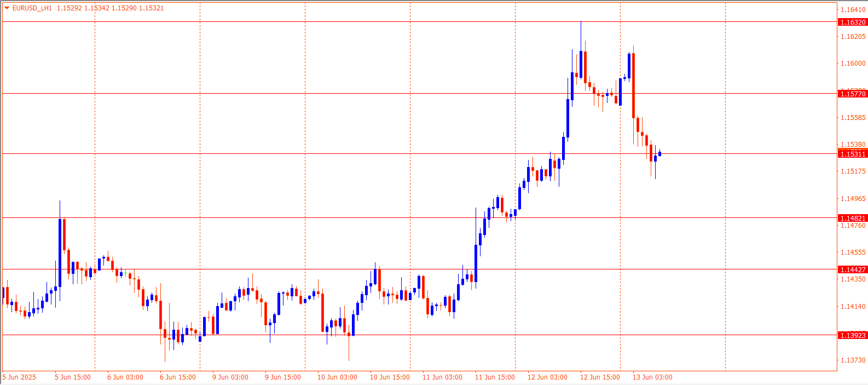Click the 1.16410 price scale value

(x=853, y=10)
